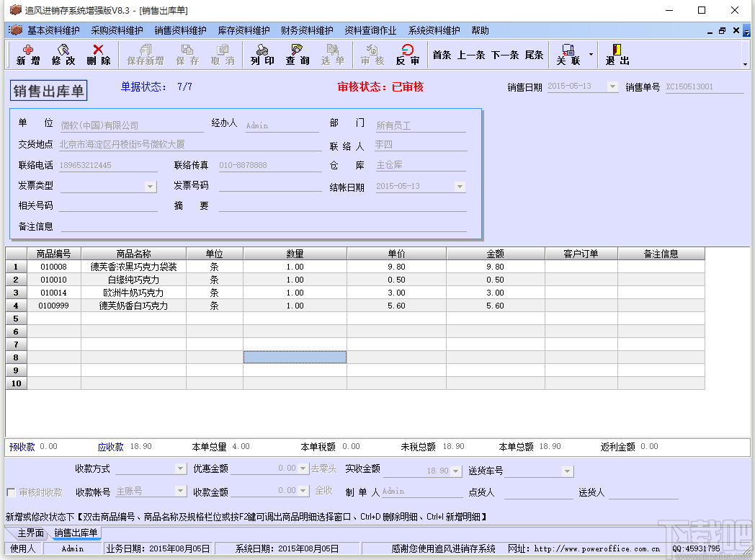Click the 相关号码 input field
The height and width of the screenshot is (560, 755).
click(x=108, y=205)
